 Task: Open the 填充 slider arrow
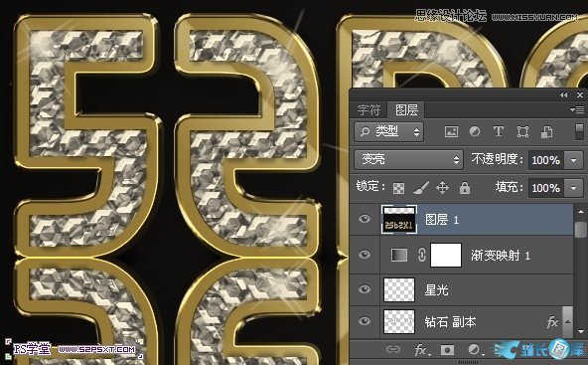click(574, 187)
